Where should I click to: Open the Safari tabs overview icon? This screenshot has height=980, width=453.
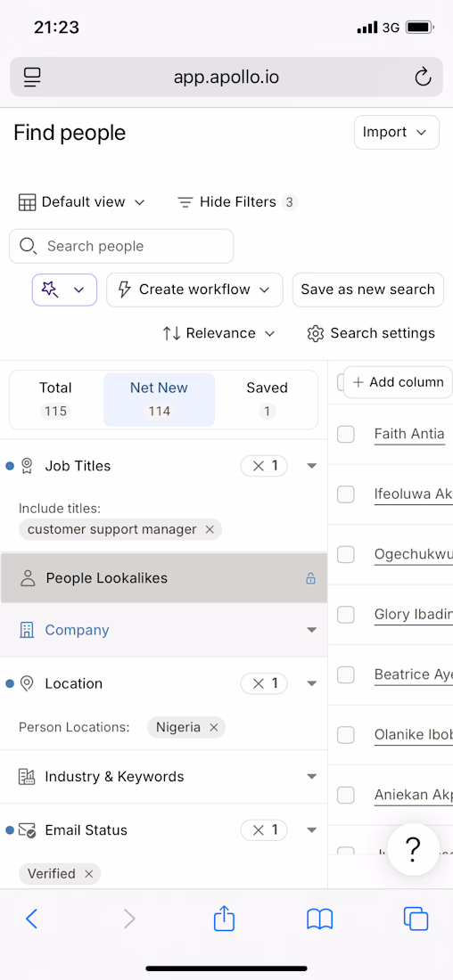(416, 919)
